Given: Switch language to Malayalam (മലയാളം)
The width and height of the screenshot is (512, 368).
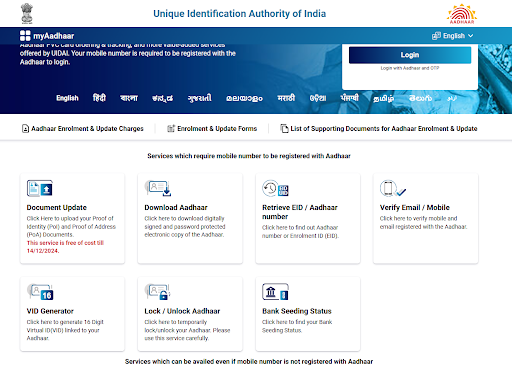Looking at the screenshot, I should click(x=244, y=98).
